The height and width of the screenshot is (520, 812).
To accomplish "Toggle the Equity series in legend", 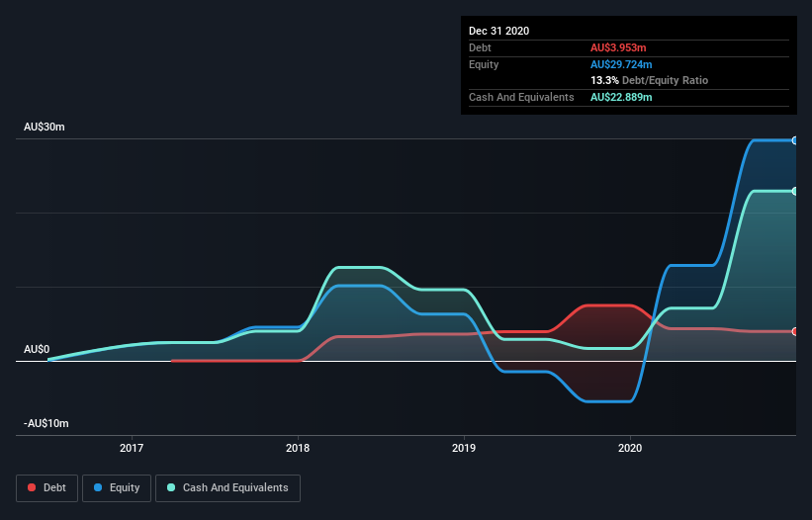I will 117,488.
